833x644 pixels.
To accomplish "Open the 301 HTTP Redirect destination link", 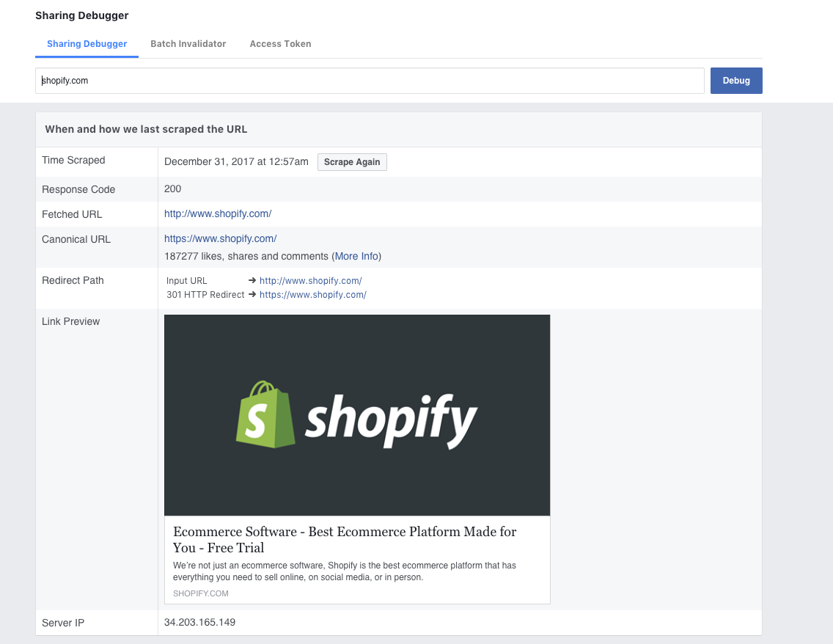I will [x=313, y=295].
